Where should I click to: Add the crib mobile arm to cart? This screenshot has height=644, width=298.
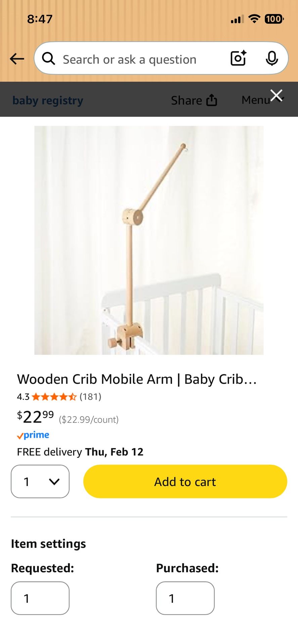[x=185, y=481]
